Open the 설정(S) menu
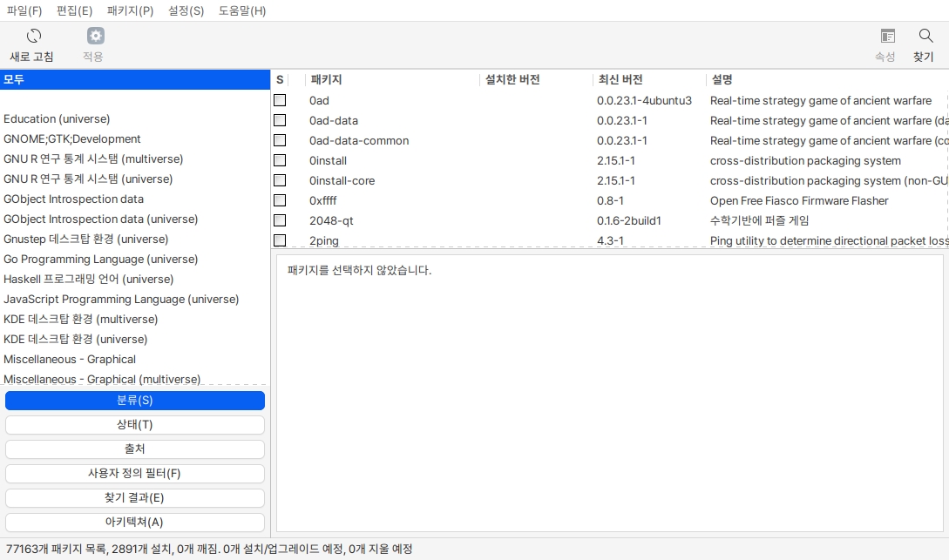 pos(185,10)
